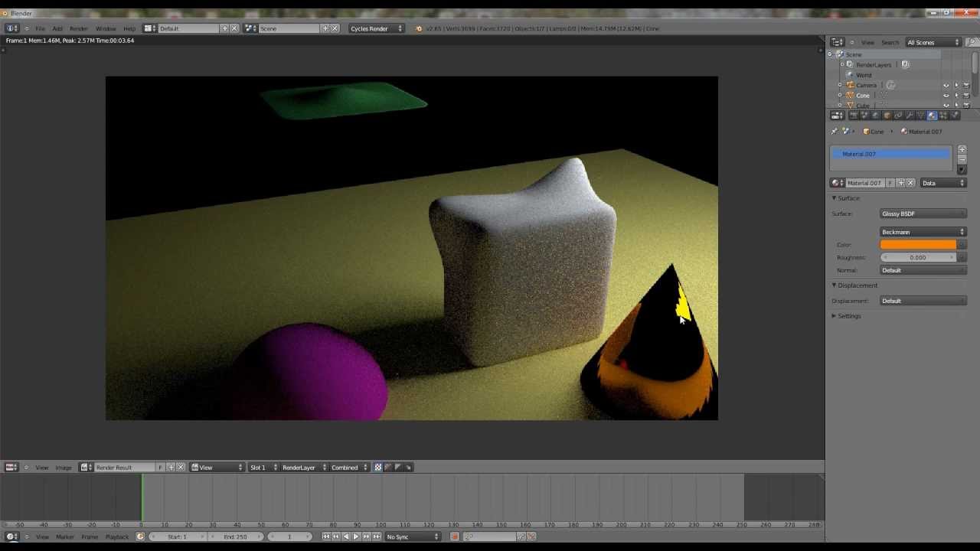Expand the Cone tree item
The image size is (980, 551).
coord(841,96)
